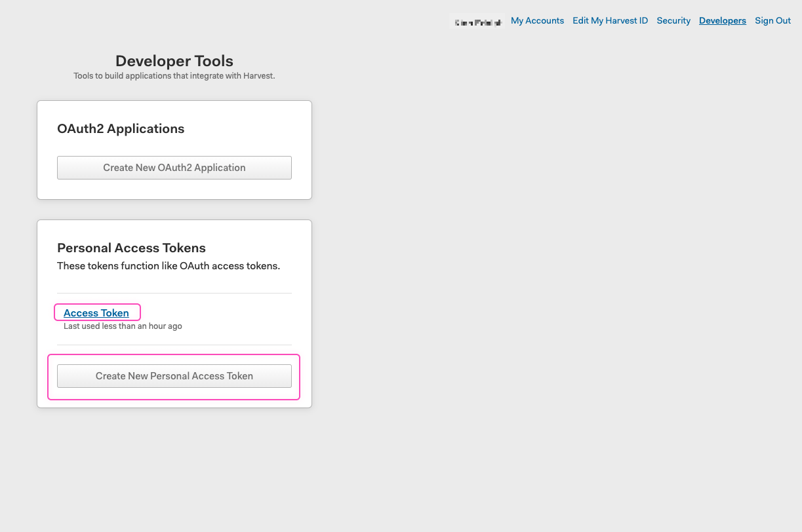Click the OAuth2 Applications section heading
Screen dimensions: 802x532
coord(121,128)
